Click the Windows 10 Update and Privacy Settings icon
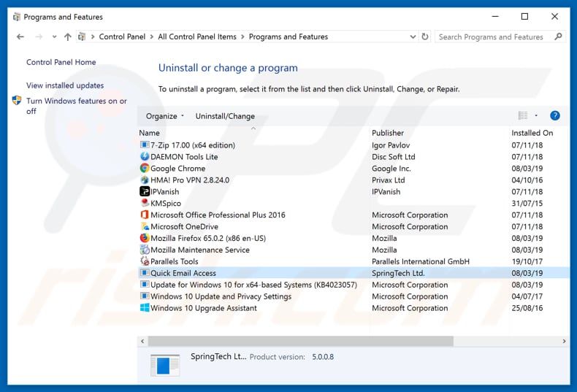 (x=145, y=296)
